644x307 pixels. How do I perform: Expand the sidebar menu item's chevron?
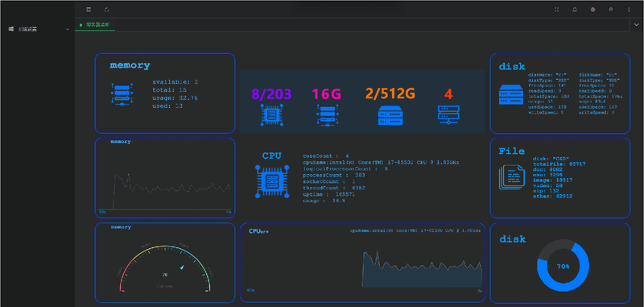[68, 29]
